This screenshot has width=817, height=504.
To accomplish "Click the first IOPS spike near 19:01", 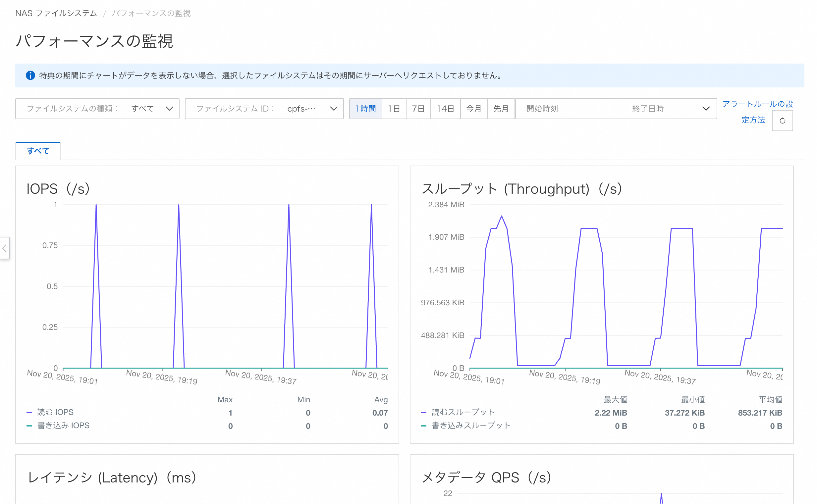I will coord(96,205).
